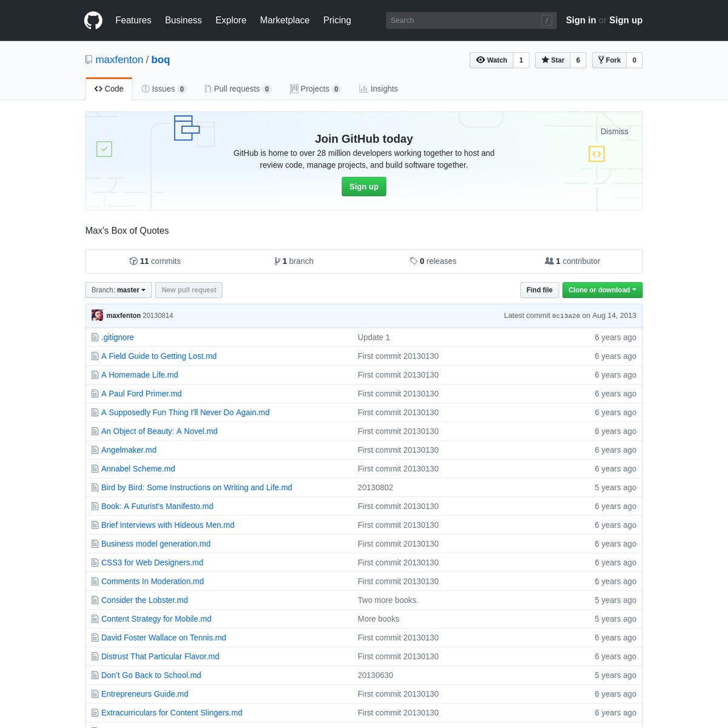The height and width of the screenshot is (728, 728).
Task: Open Business in the top navigation
Action: (183, 20)
